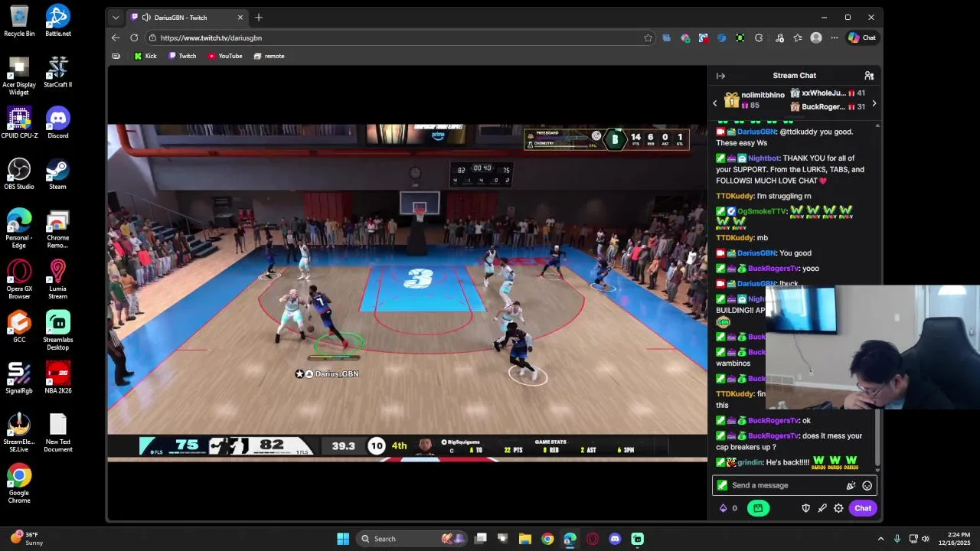Open the Twitch bookmark
The width and height of the screenshot is (980, 551).
tap(182, 56)
